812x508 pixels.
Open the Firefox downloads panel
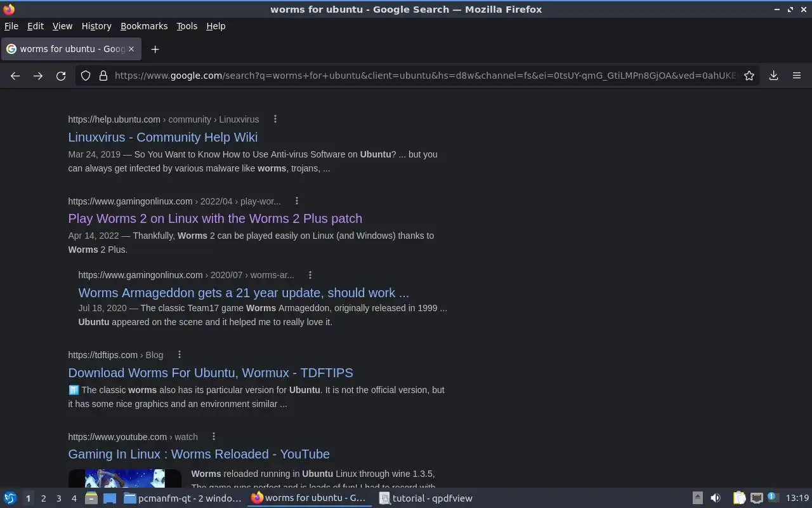click(774, 76)
